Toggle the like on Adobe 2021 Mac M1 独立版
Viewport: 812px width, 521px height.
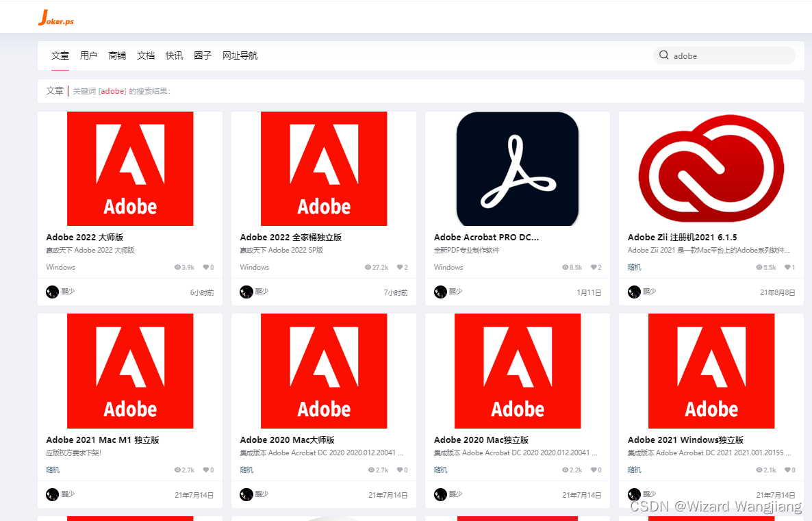205,470
